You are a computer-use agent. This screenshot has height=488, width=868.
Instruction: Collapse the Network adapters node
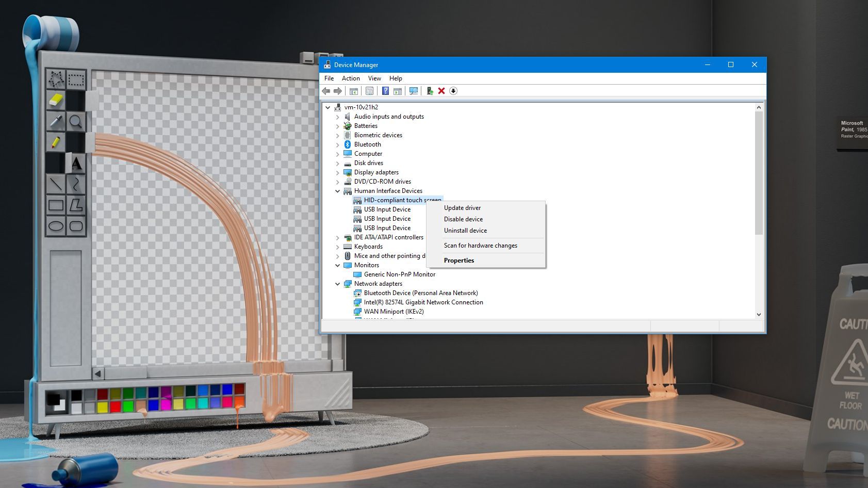point(338,284)
